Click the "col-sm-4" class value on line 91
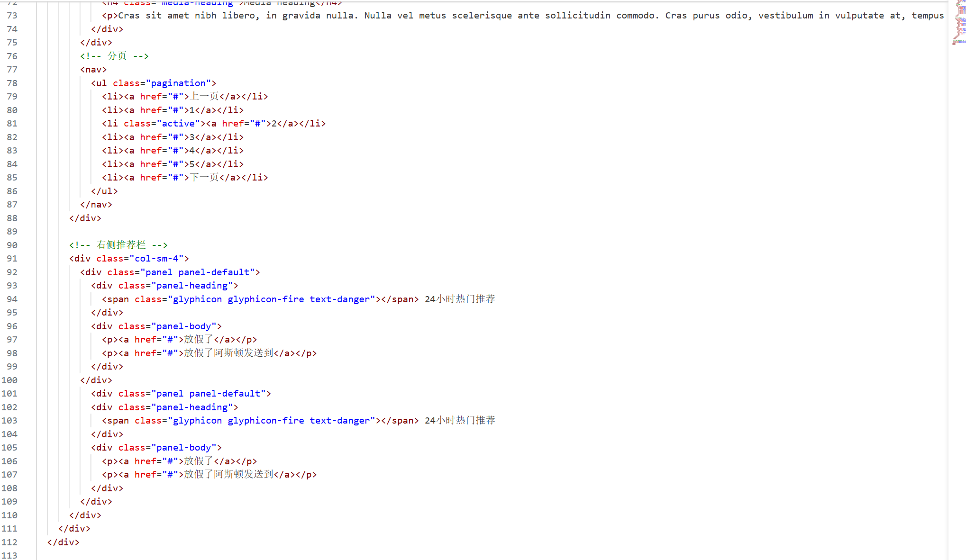 coord(156,258)
